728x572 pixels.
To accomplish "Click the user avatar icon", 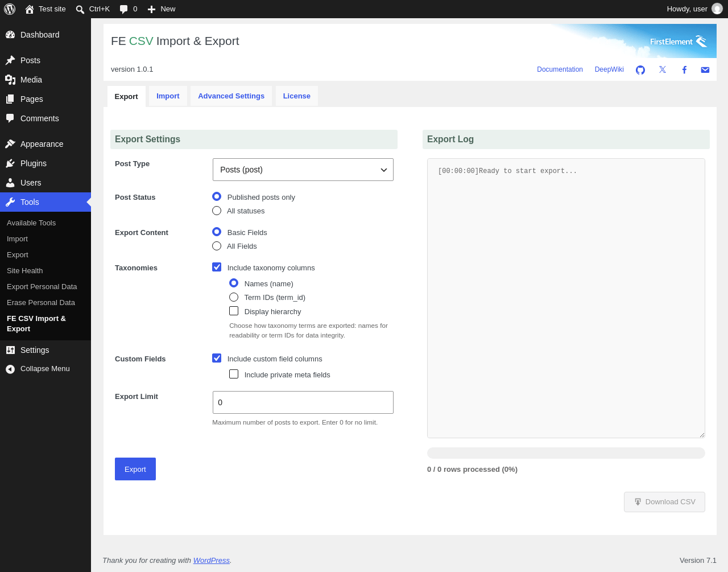I will 717,9.
